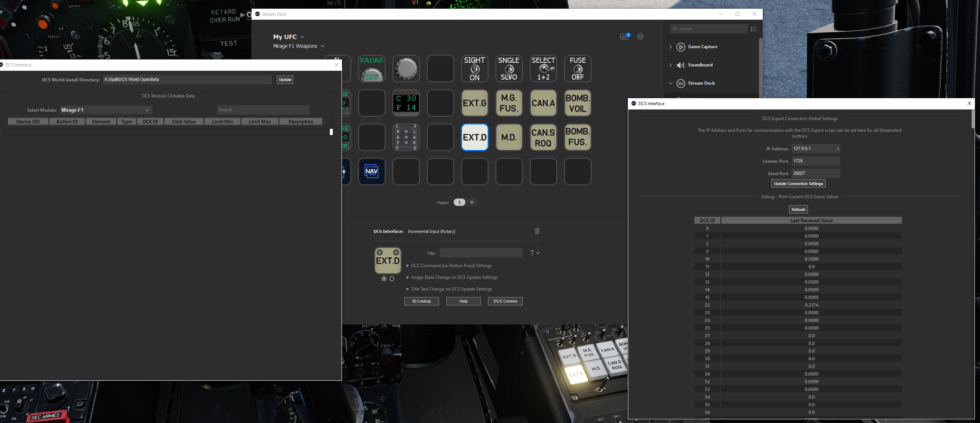Expand the Game Capture category
Viewport: 980px width, 423px height.
pos(671,47)
